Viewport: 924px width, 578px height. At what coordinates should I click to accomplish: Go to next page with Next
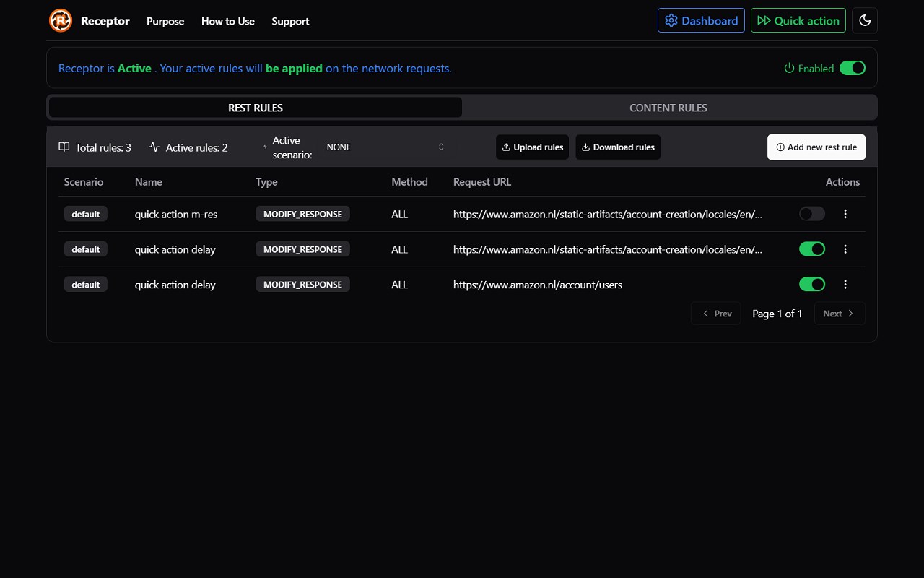840,314
